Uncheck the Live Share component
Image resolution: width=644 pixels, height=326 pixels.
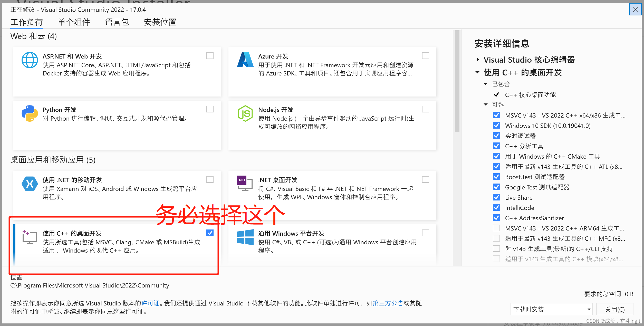(496, 197)
